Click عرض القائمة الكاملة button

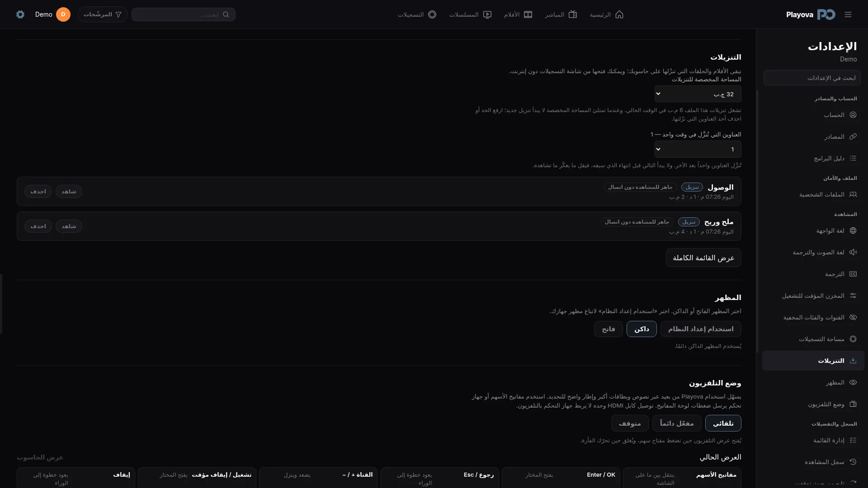click(703, 258)
